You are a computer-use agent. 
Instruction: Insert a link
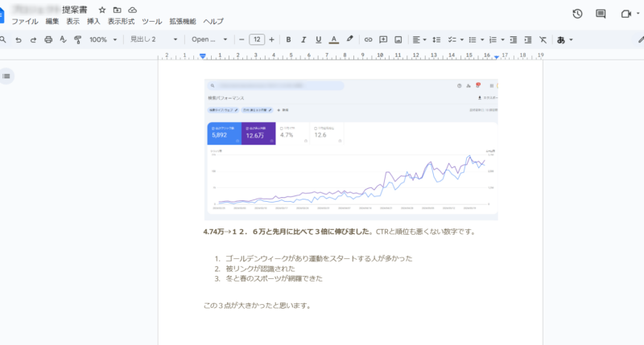tap(368, 39)
